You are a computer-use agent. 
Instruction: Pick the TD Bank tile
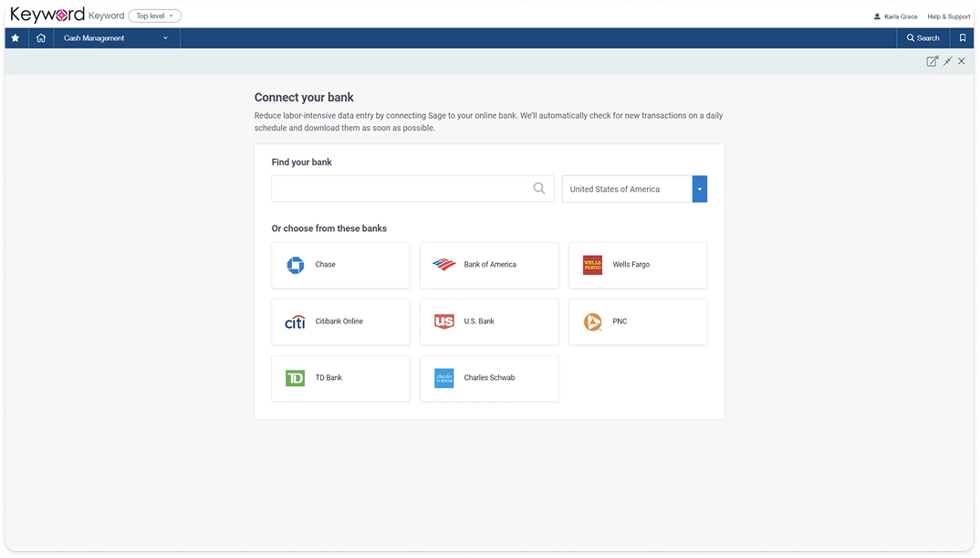[340, 378]
